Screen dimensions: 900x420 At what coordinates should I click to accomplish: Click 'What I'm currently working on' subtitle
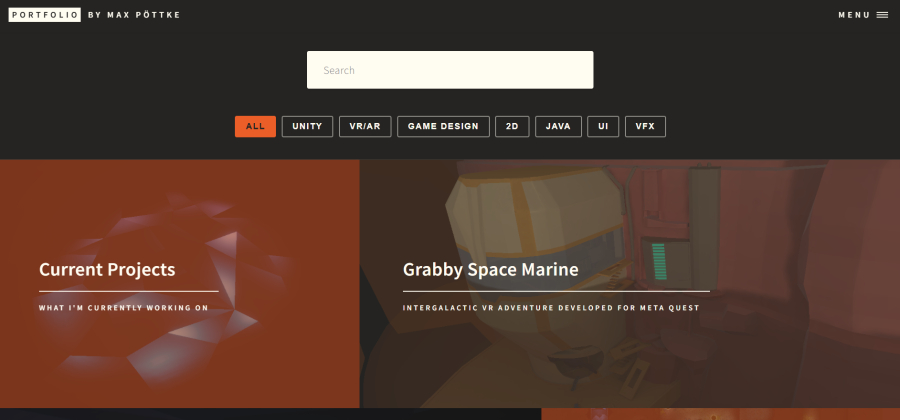pyautogui.click(x=123, y=308)
